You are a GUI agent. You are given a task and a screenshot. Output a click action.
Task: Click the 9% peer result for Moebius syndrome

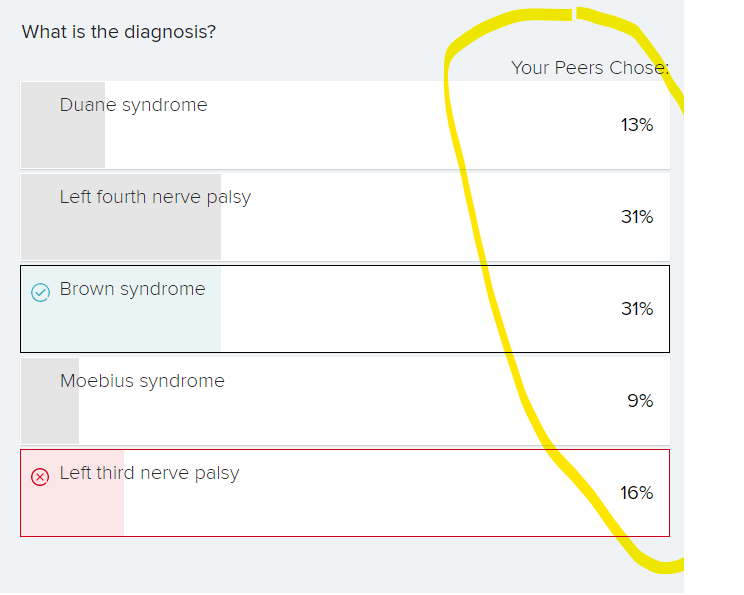640,401
